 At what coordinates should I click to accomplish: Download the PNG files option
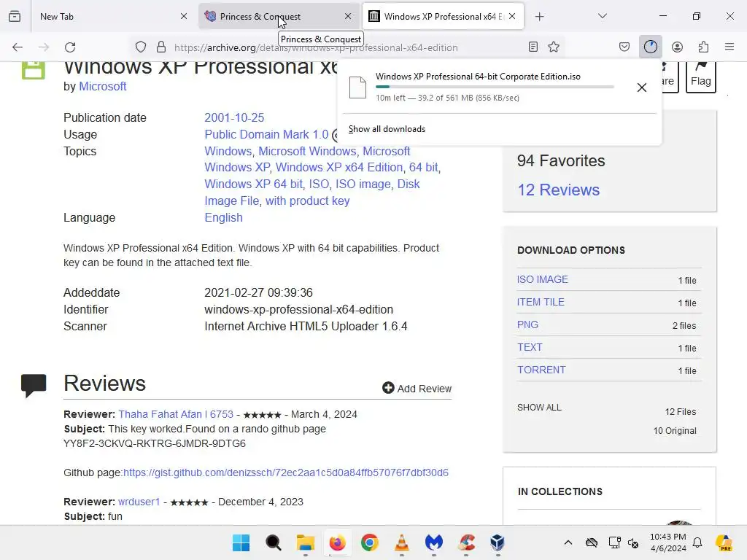(x=528, y=324)
